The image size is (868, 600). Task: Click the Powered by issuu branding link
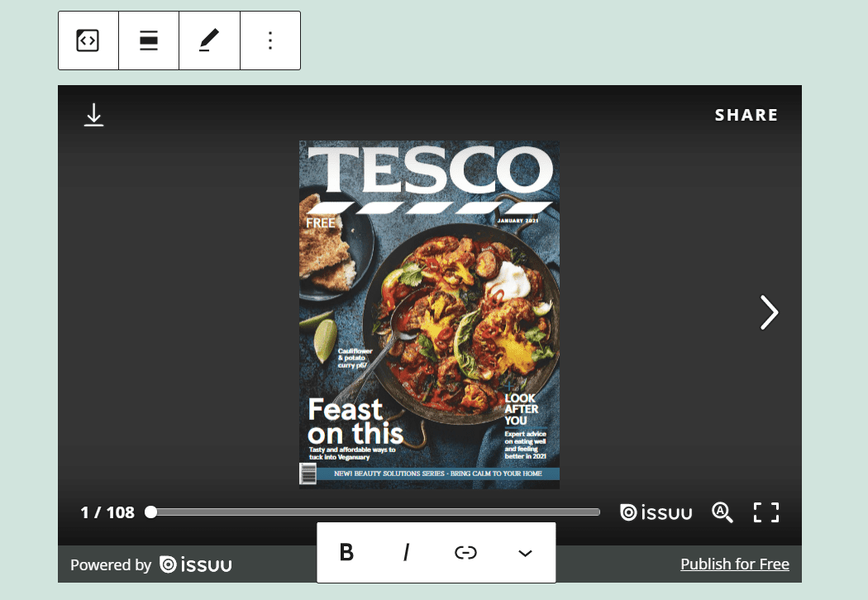(151, 564)
